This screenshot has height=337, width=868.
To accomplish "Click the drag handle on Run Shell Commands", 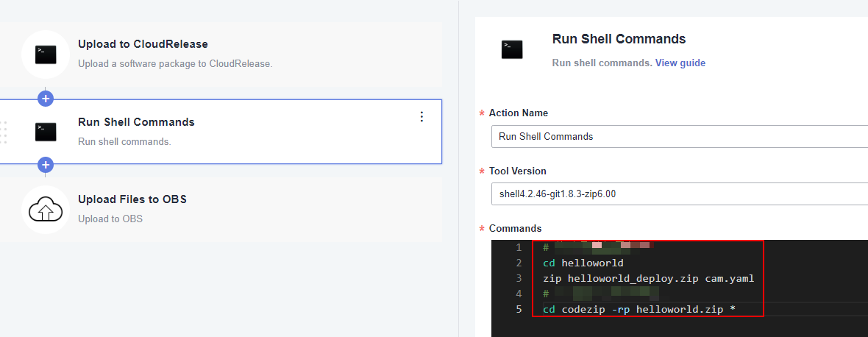I will click(x=4, y=132).
